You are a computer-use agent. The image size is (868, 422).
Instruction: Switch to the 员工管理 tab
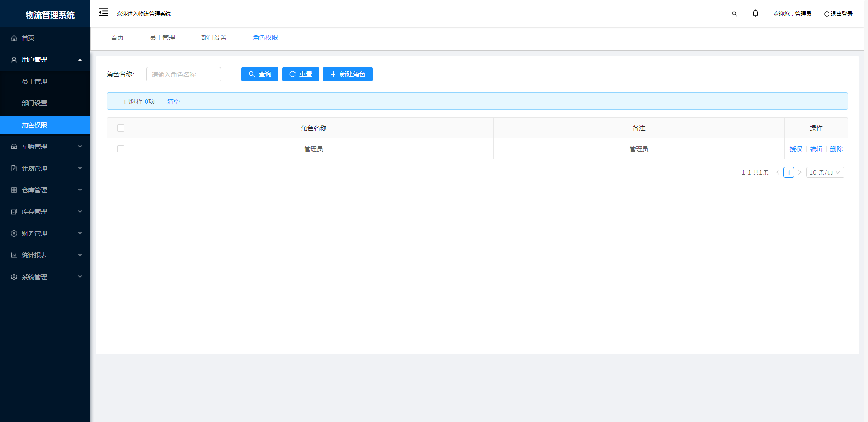[x=162, y=38]
